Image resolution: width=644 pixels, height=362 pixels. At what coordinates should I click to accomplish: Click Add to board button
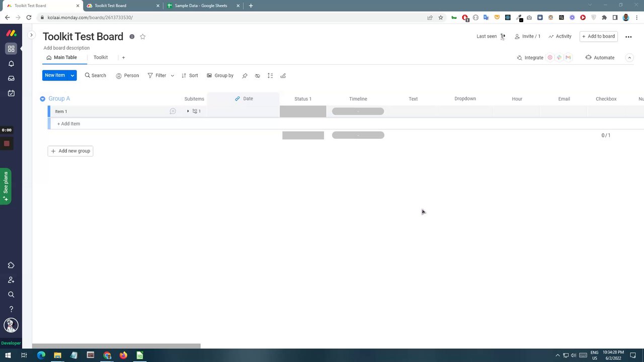(599, 37)
